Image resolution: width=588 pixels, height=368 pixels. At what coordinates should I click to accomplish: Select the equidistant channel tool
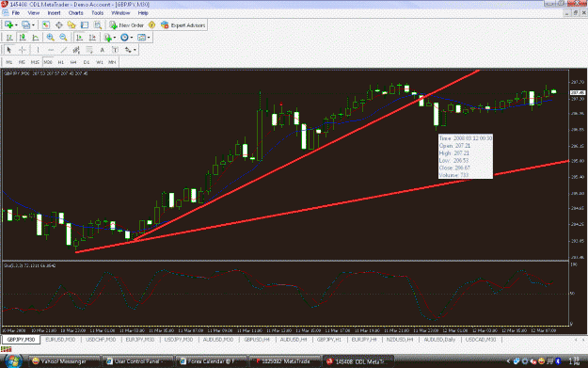point(76,50)
